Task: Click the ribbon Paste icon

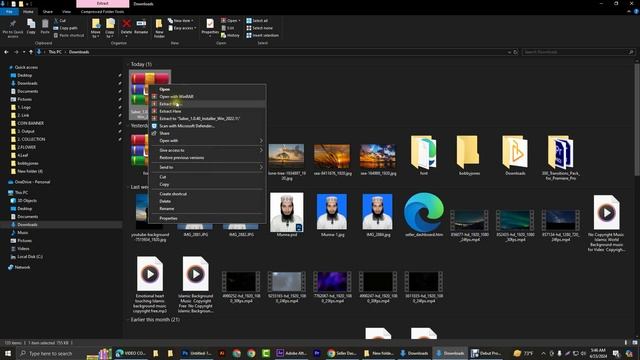Action: coord(45,26)
